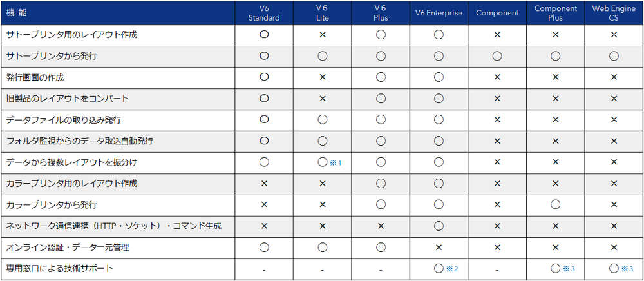Image resolution: width=644 pixels, height=281 pixels.
Task: Select the V6 Enterprise column header
Action: pyautogui.click(x=438, y=13)
